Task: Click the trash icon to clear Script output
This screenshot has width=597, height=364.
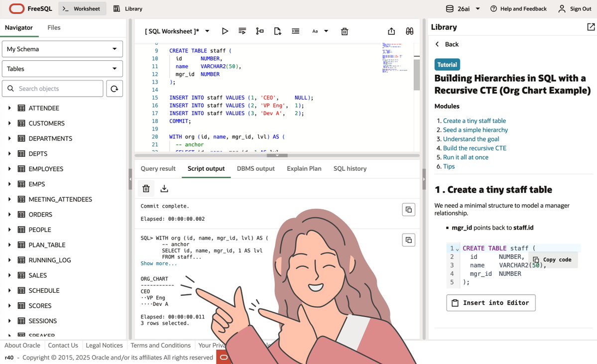Action: pyautogui.click(x=145, y=188)
